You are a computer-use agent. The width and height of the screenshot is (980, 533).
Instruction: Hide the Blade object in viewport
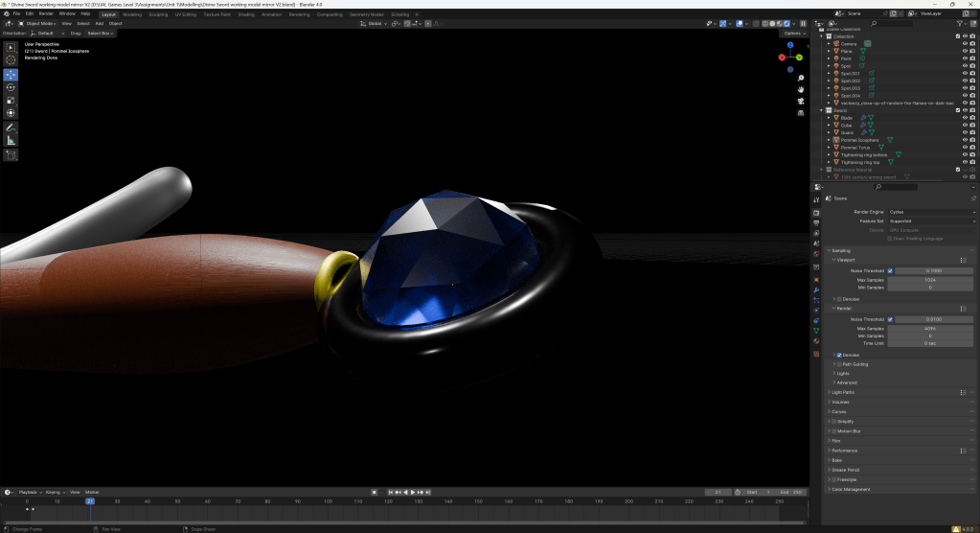click(x=965, y=118)
